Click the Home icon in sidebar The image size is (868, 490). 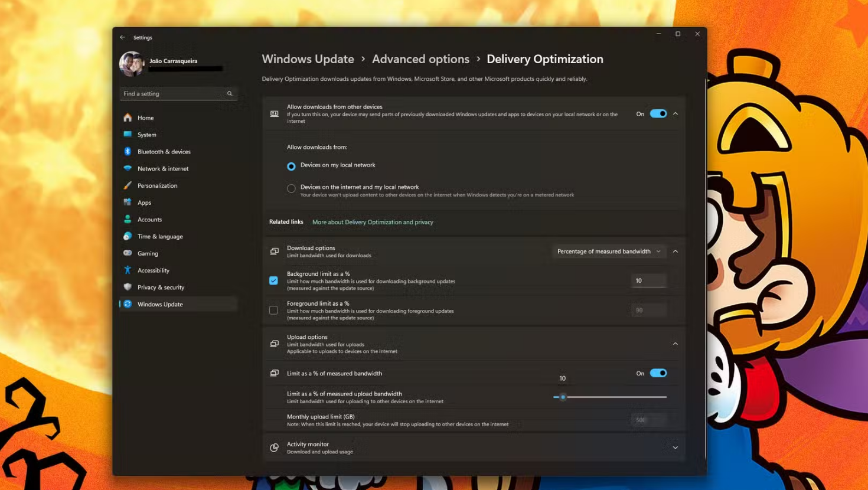click(128, 117)
